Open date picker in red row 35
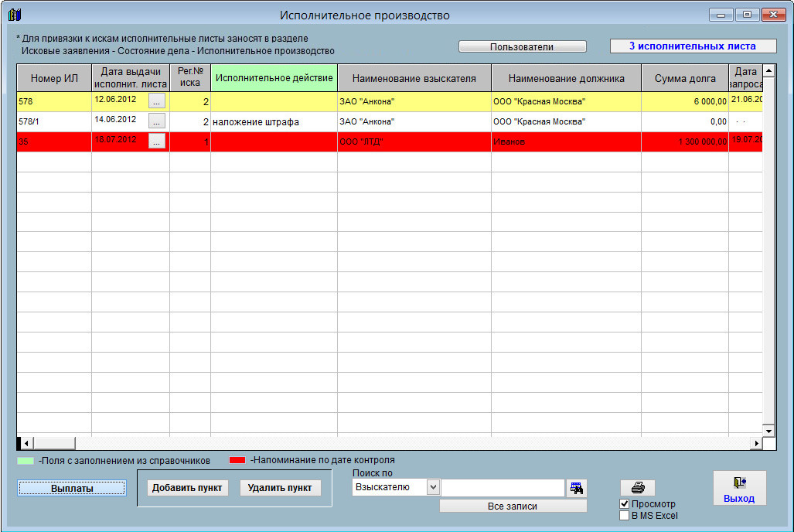The width and height of the screenshot is (794, 532). [x=157, y=141]
